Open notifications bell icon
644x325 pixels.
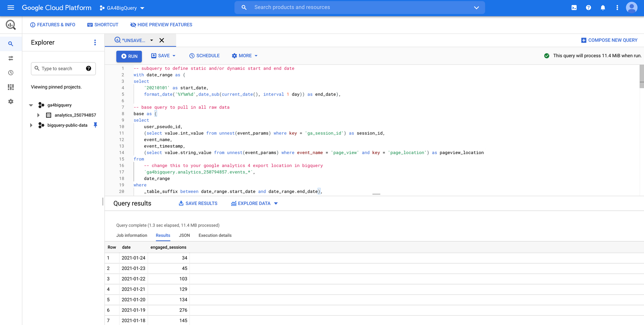point(603,7)
